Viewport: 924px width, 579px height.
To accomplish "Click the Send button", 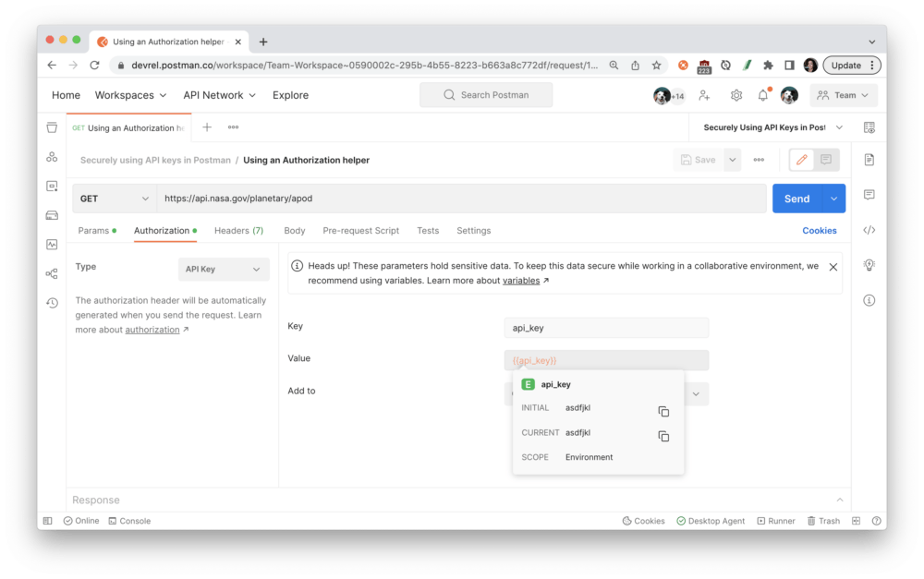I will 797,199.
